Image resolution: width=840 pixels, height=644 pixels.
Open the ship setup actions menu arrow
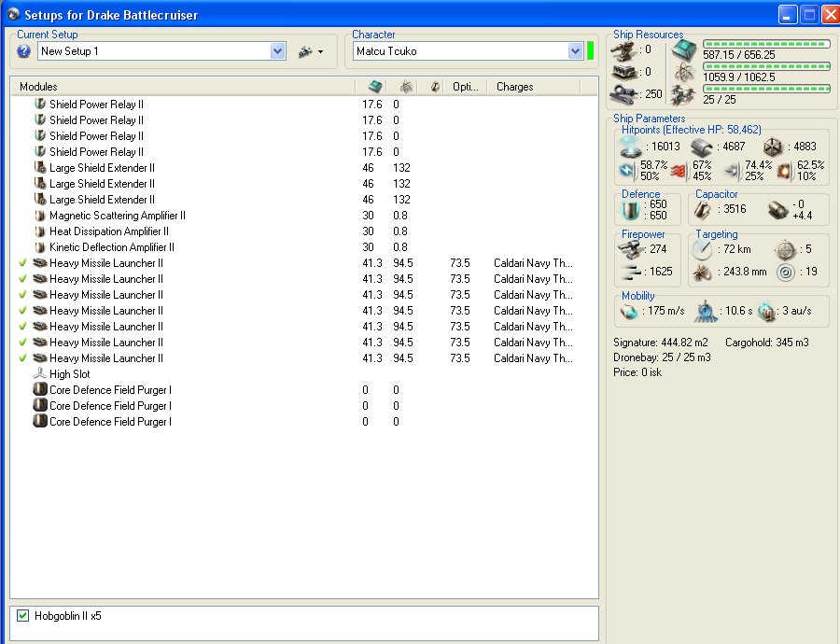(x=320, y=52)
